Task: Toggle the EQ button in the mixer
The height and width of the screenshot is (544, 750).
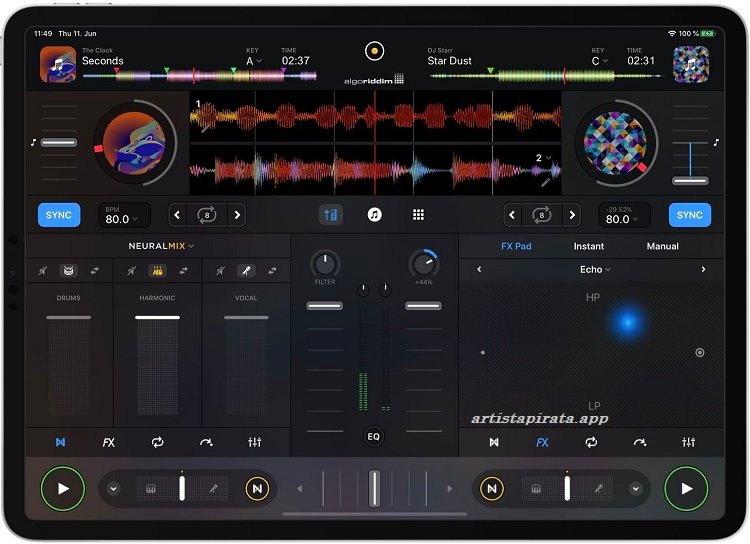Action: pyautogui.click(x=374, y=436)
